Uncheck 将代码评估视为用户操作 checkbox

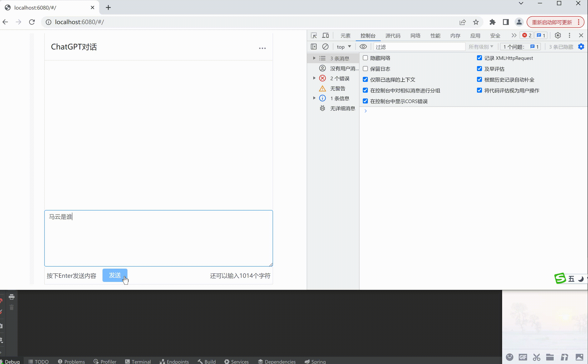pos(479,90)
